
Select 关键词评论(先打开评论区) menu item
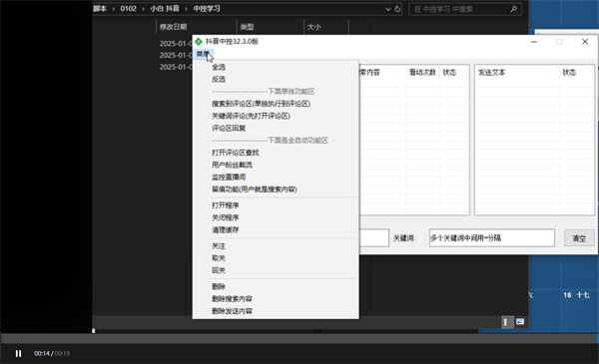[x=251, y=116]
